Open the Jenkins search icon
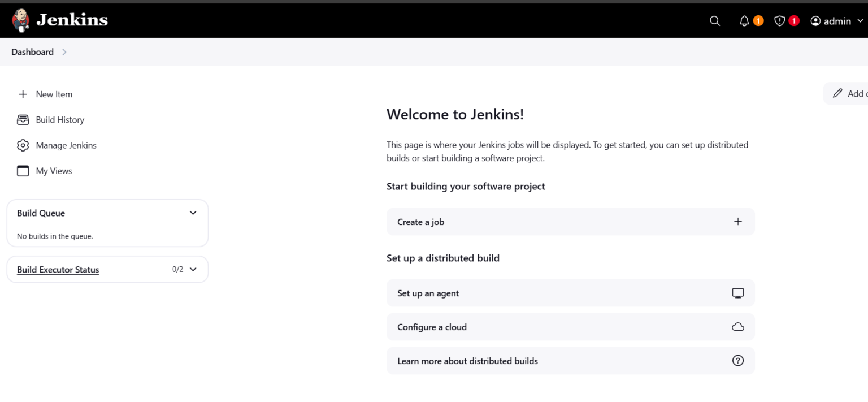This screenshot has width=868, height=402. click(x=714, y=20)
